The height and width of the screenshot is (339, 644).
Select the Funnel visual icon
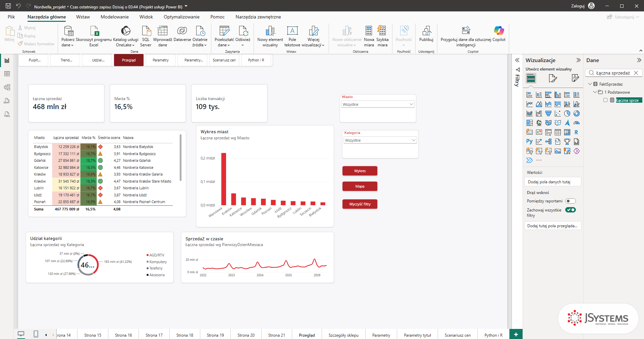click(x=548, y=113)
